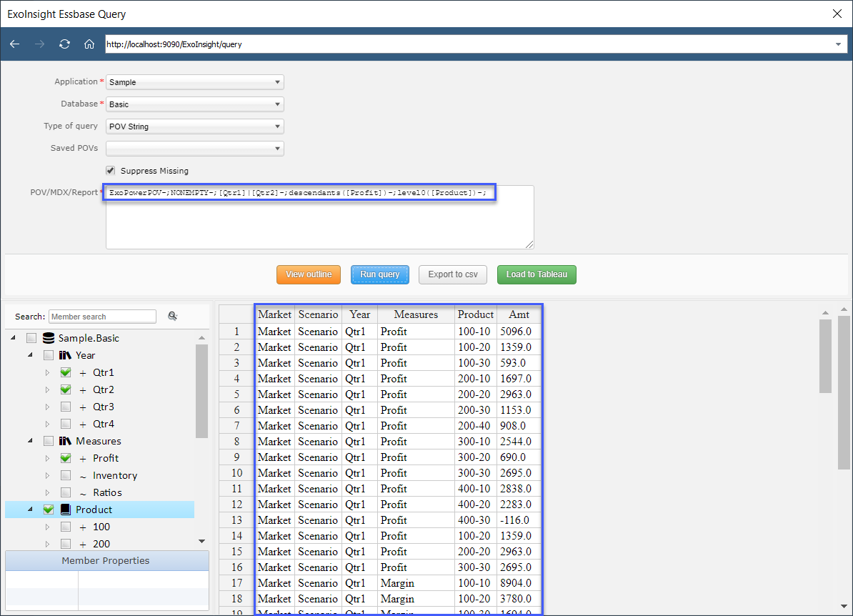Image resolution: width=853 pixels, height=616 pixels.
Task: Uncheck the Qtr1 member checkbox
Action: click(66, 373)
